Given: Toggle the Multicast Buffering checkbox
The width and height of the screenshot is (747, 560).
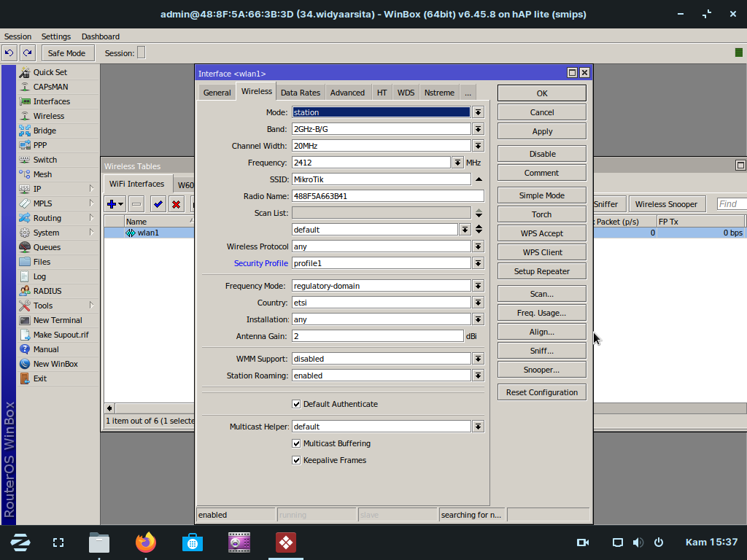Looking at the screenshot, I should [x=296, y=444].
